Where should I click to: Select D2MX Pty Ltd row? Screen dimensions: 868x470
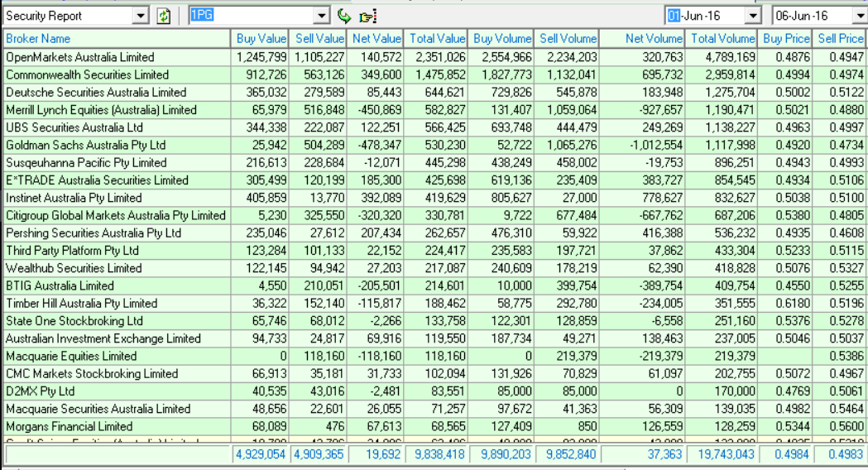[434, 391]
